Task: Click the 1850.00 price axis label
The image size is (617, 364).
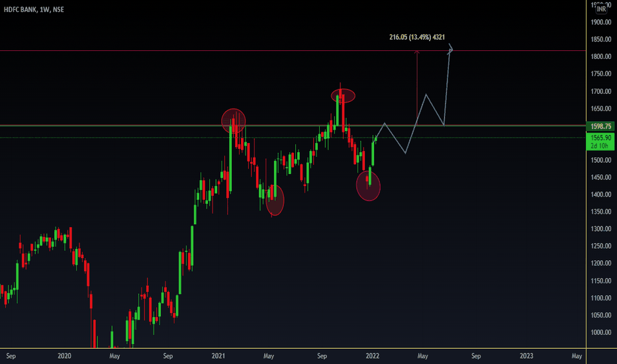Action: [x=601, y=39]
